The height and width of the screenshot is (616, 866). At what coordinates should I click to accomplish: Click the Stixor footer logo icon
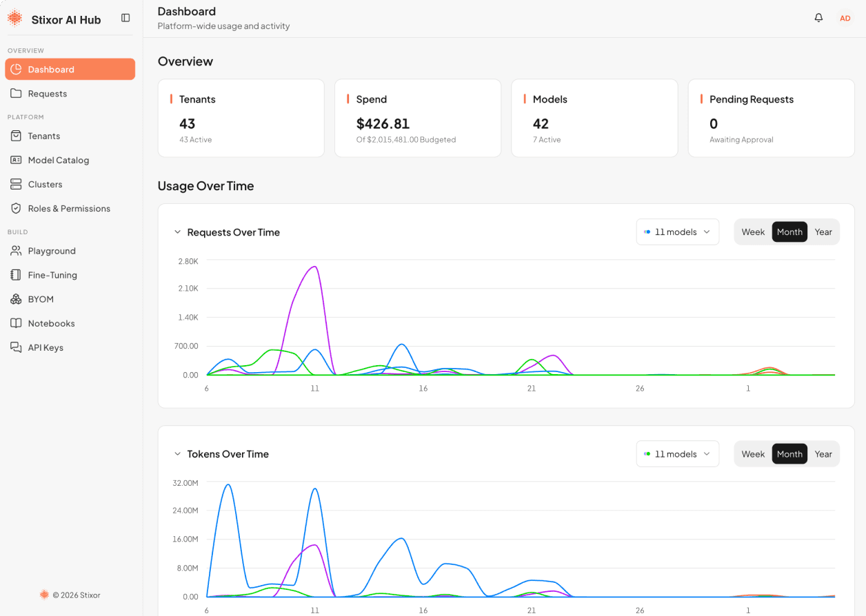coord(44,595)
